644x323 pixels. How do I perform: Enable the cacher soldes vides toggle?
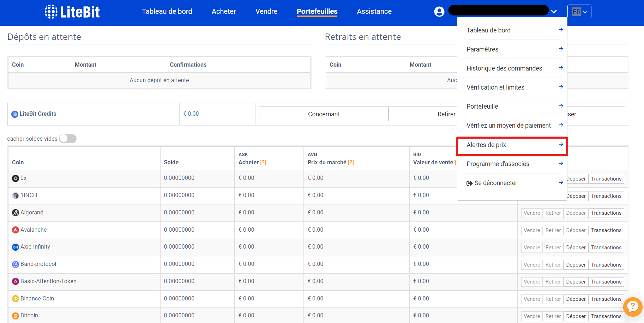[x=68, y=139]
